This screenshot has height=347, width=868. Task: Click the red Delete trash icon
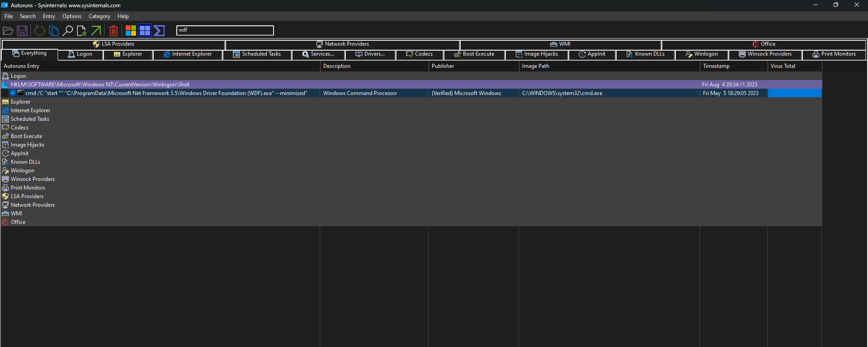click(113, 31)
